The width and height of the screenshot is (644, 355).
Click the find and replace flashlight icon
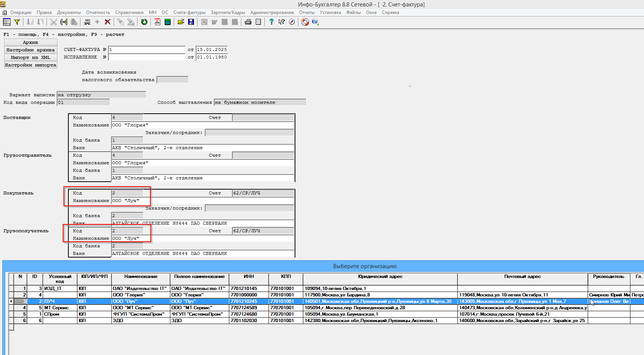(131, 22)
